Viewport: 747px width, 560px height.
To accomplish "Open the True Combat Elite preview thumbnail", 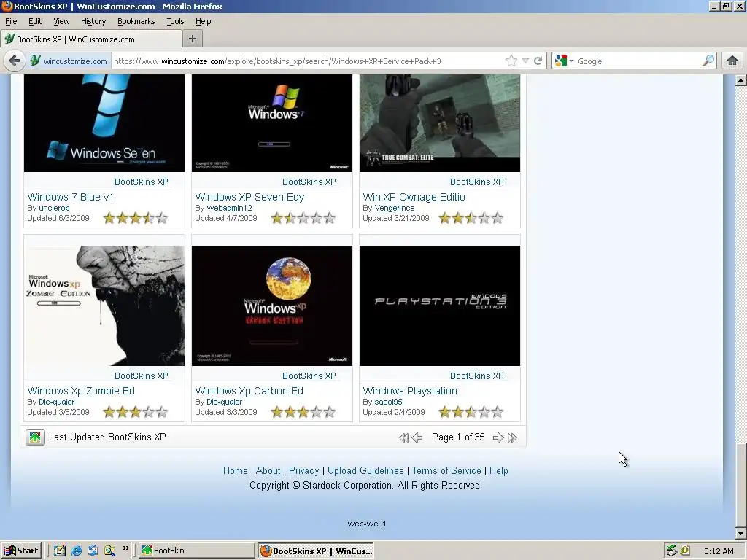I will click(x=440, y=122).
